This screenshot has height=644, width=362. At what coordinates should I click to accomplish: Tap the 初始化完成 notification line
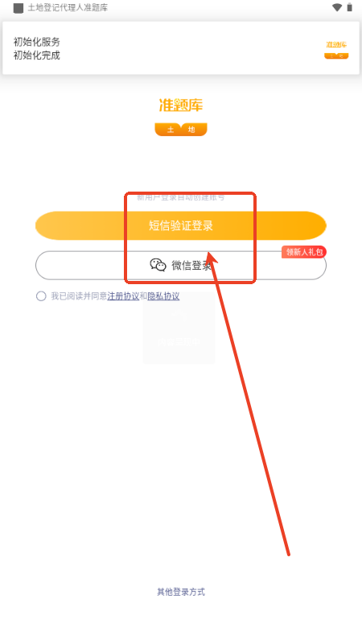pyautogui.click(x=36, y=56)
